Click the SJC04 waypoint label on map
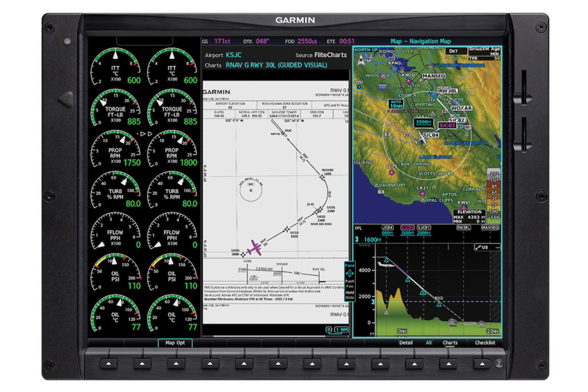The height and width of the screenshot is (392, 588). pyautogui.click(x=430, y=135)
